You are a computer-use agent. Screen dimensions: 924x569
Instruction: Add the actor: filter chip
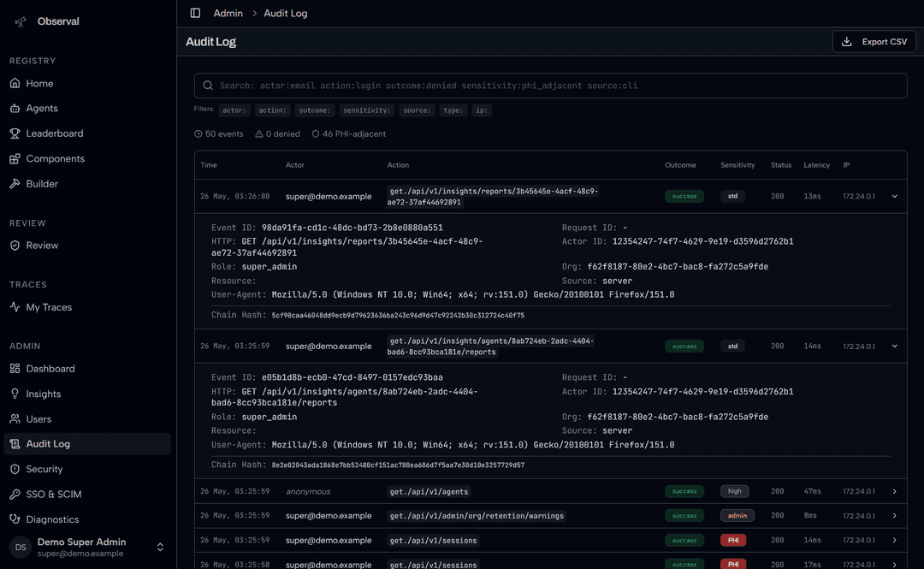coord(234,110)
